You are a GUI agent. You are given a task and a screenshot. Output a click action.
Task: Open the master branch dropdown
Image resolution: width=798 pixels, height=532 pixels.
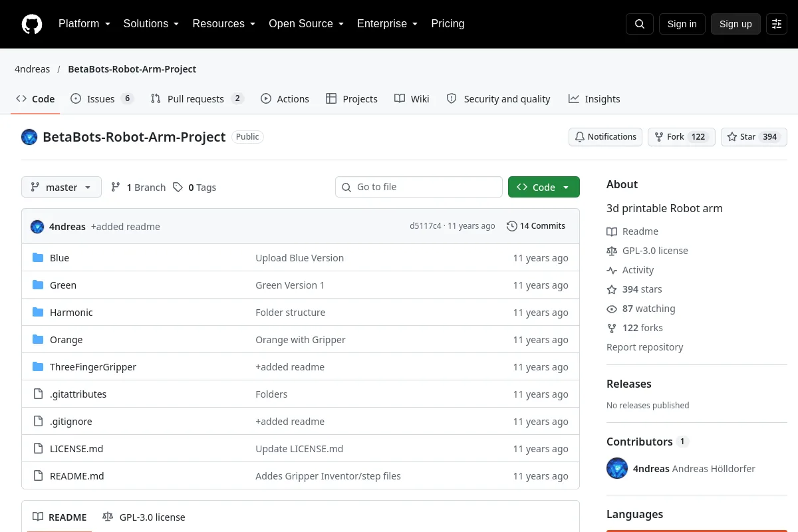pyautogui.click(x=61, y=188)
